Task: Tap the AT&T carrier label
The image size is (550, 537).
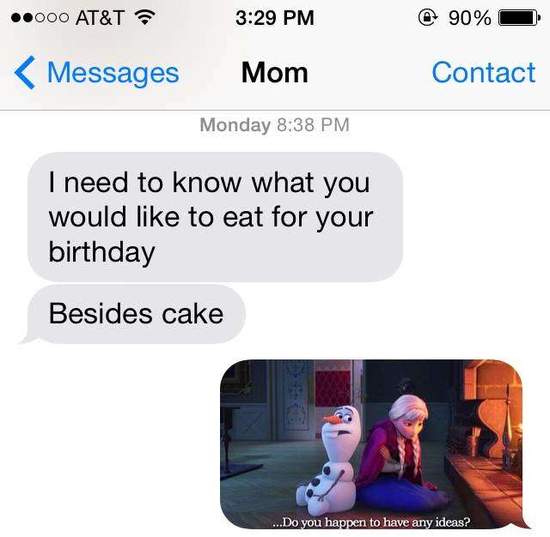Action: coord(100,18)
